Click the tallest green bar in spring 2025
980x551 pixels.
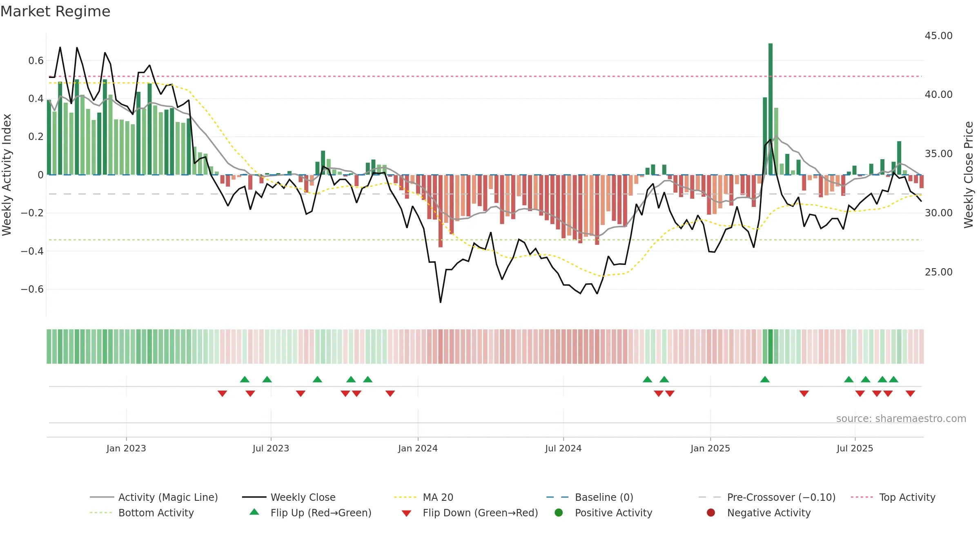point(771,109)
